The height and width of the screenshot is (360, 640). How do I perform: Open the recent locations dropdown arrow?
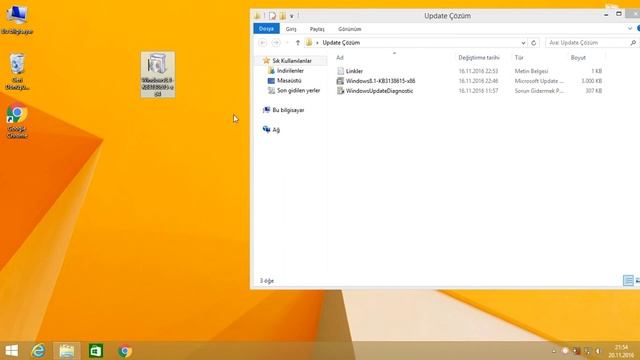click(x=287, y=42)
